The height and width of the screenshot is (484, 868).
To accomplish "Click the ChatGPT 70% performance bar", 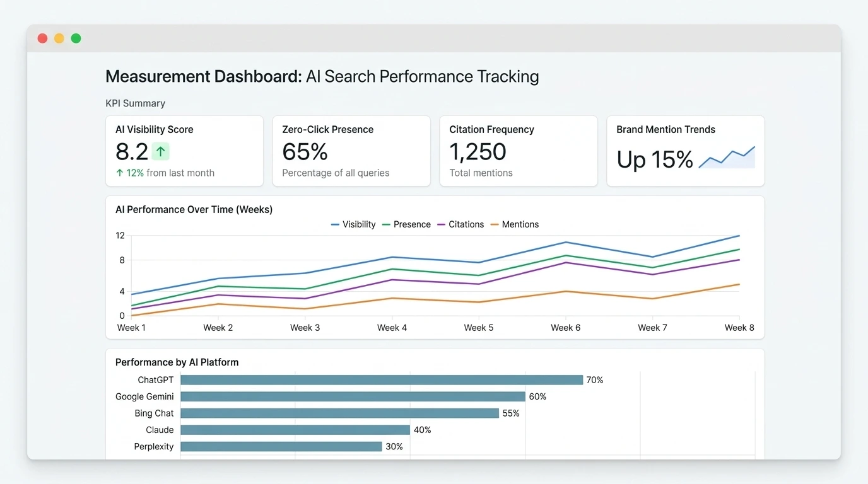I will click(378, 379).
